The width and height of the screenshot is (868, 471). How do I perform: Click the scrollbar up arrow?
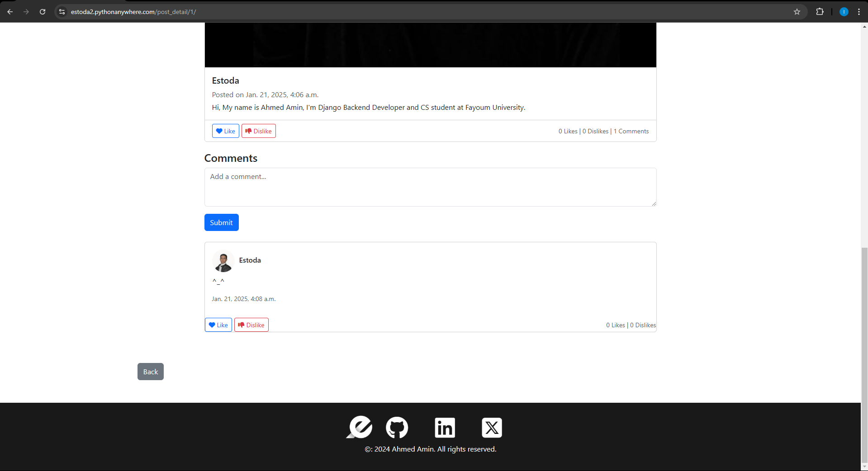[x=864, y=27]
